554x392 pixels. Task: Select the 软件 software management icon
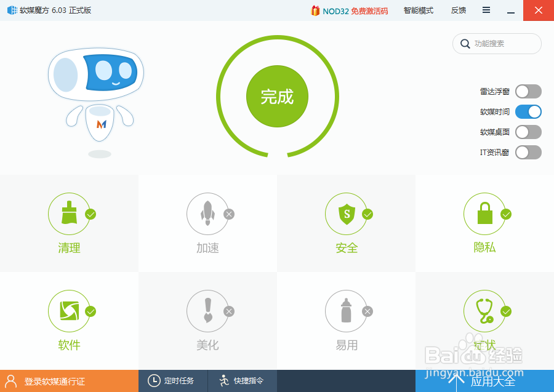pos(68,311)
